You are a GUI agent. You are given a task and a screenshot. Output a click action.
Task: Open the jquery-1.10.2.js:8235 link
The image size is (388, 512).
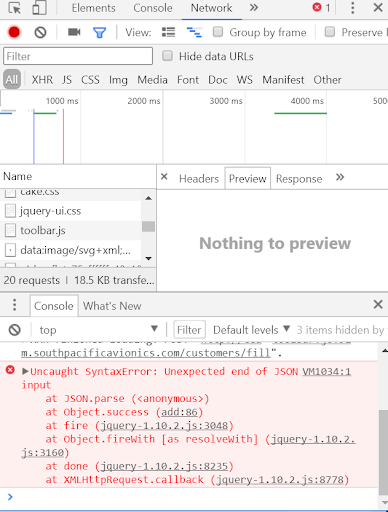pyautogui.click(x=164, y=466)
